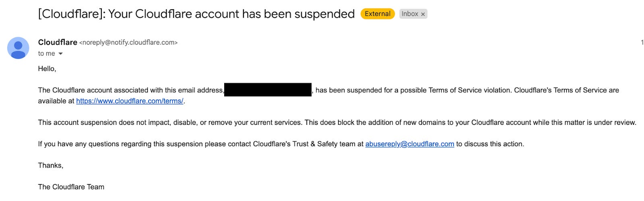644x201 pixels.
Task: Click the abusereply@cloudflare.com email link
Action: 409,144
